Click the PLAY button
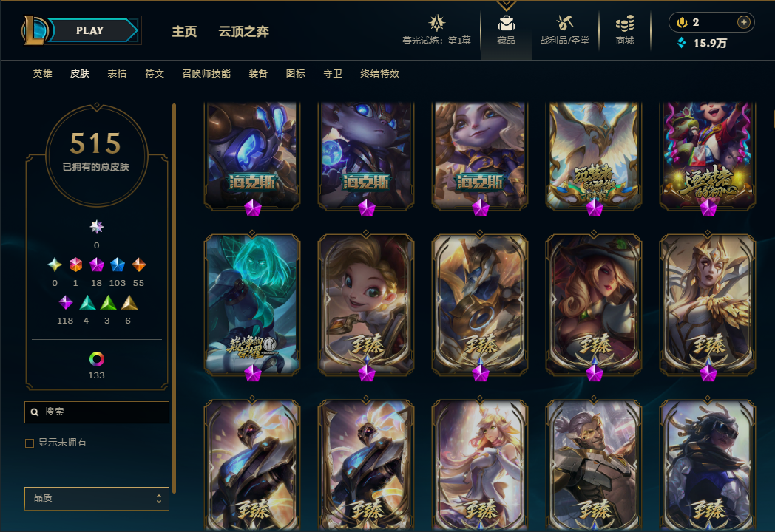The width and height of the screenshot is (775, 532). point(92,30)
